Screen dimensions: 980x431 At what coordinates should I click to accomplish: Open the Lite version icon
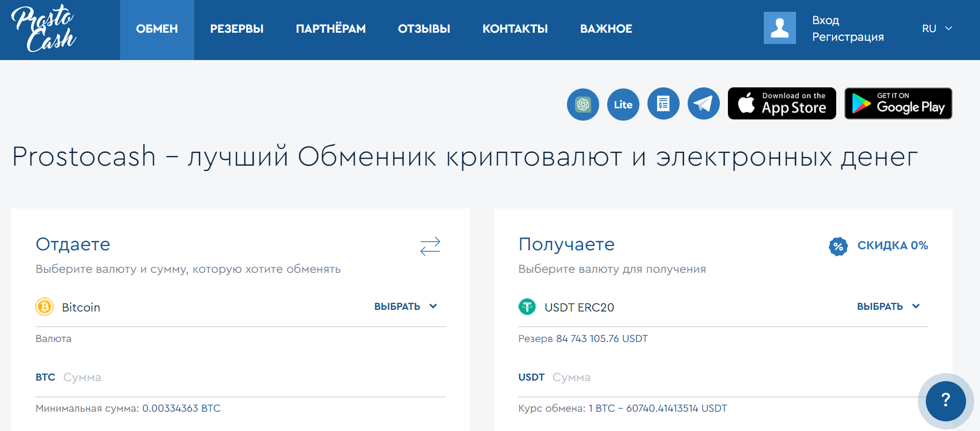[x=623, y=104]
